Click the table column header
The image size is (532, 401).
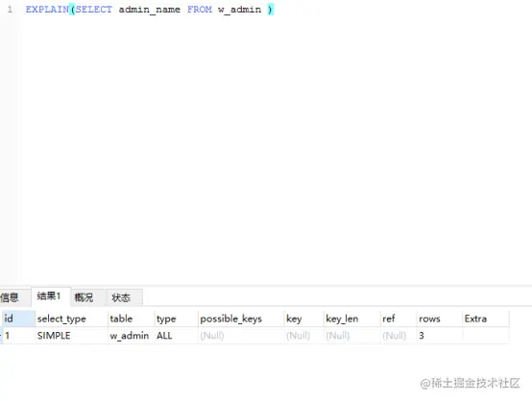(x=132, y=318)
